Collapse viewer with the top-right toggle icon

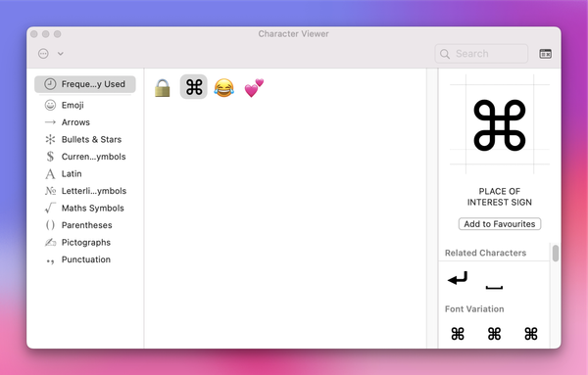(545, 54)
